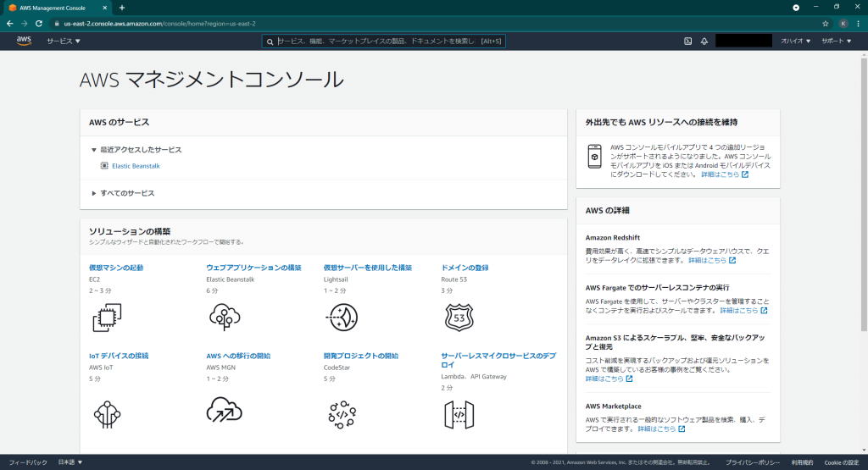Open a new browser tab

coord(122,8)
